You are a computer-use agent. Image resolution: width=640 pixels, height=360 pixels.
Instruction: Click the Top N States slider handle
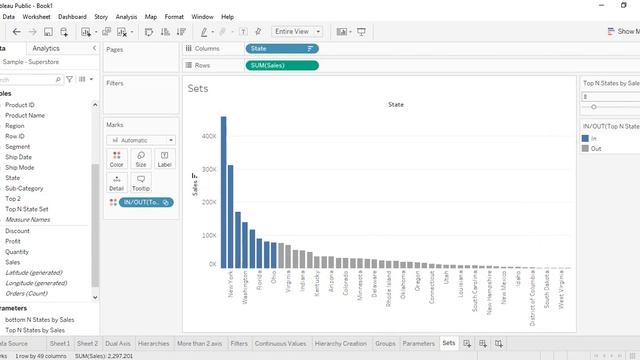click(x=594, y=107)
